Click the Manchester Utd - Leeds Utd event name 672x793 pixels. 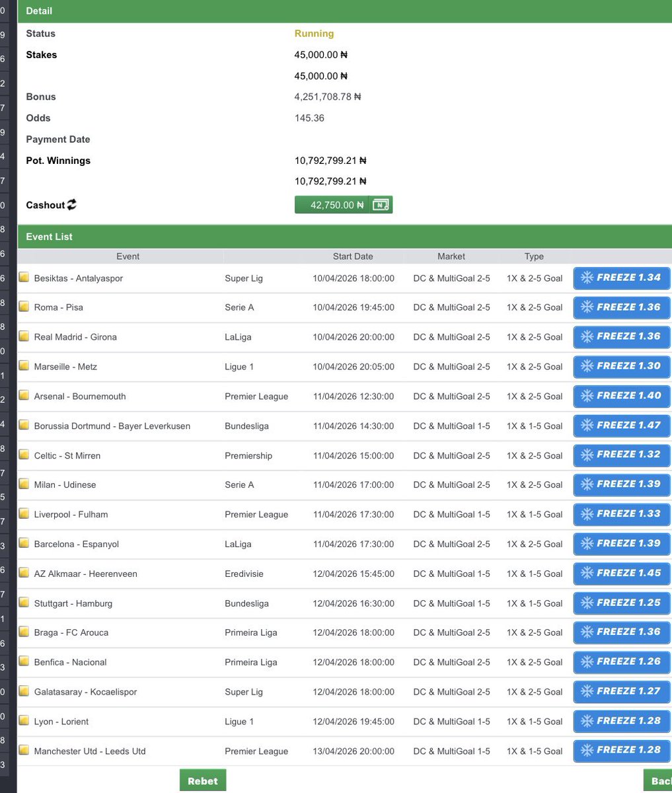(90, 751)
